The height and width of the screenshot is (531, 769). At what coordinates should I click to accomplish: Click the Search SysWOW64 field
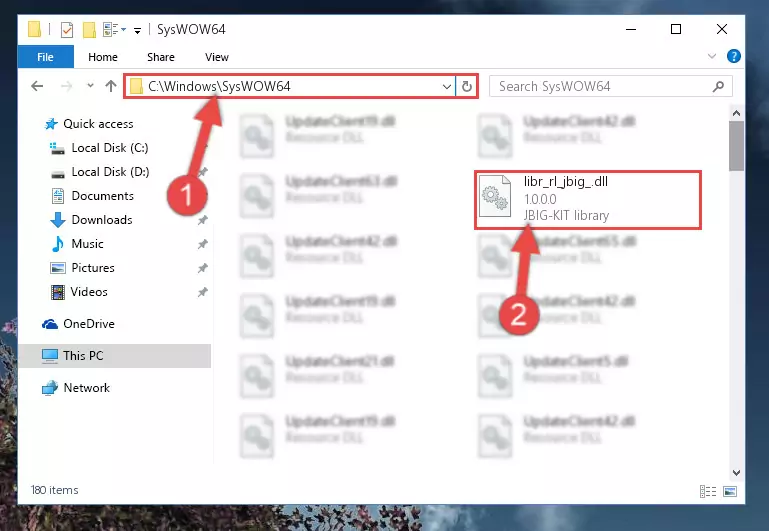pyautogui.click(x=611, y=87)
